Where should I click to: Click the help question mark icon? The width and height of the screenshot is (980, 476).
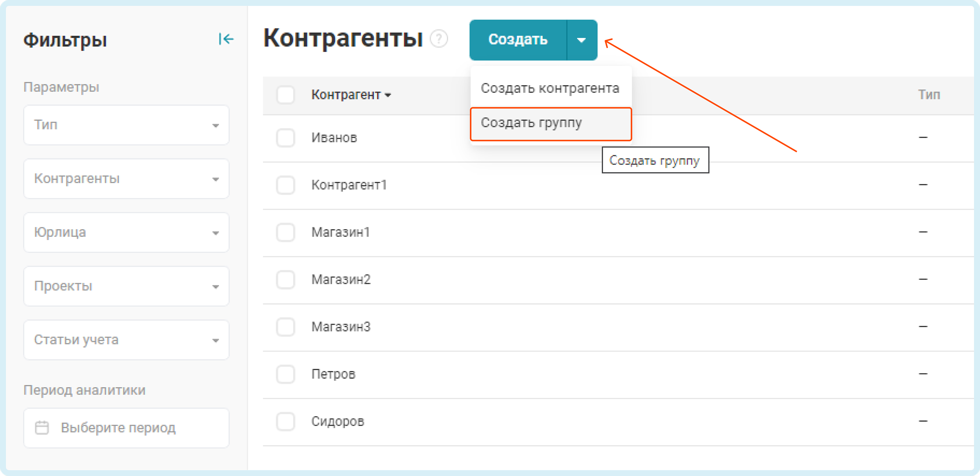(x=439, y=39)
